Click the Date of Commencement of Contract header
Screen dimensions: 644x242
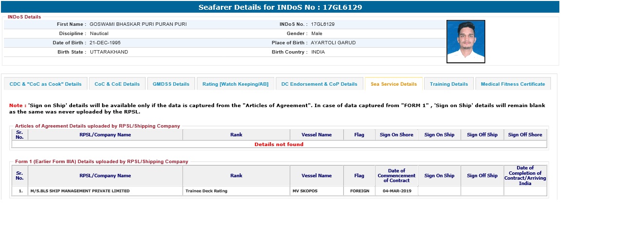396,176
